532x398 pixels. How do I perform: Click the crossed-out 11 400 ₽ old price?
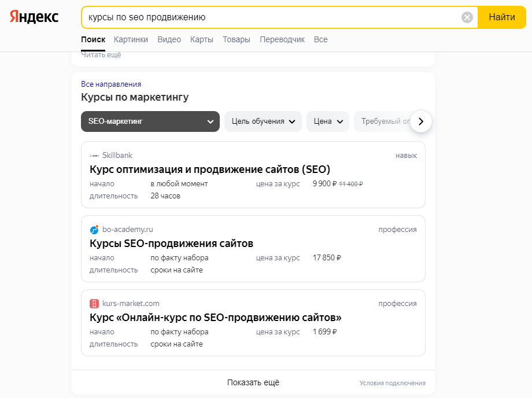click(351, 184)
